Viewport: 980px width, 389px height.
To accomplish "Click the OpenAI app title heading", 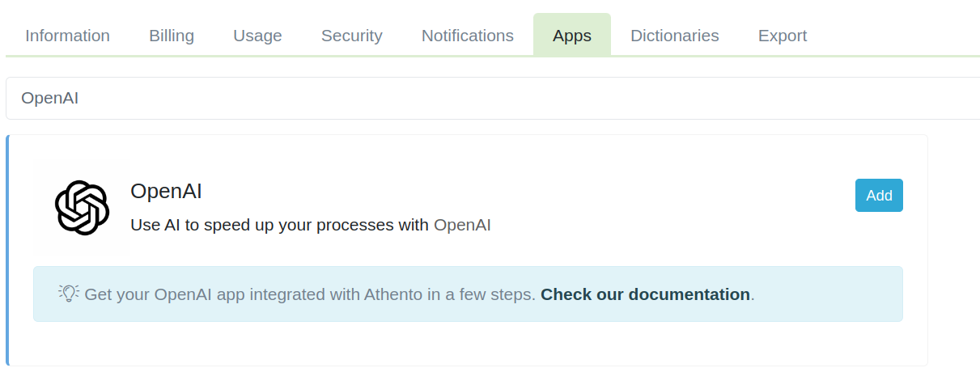I will point(166,191).
